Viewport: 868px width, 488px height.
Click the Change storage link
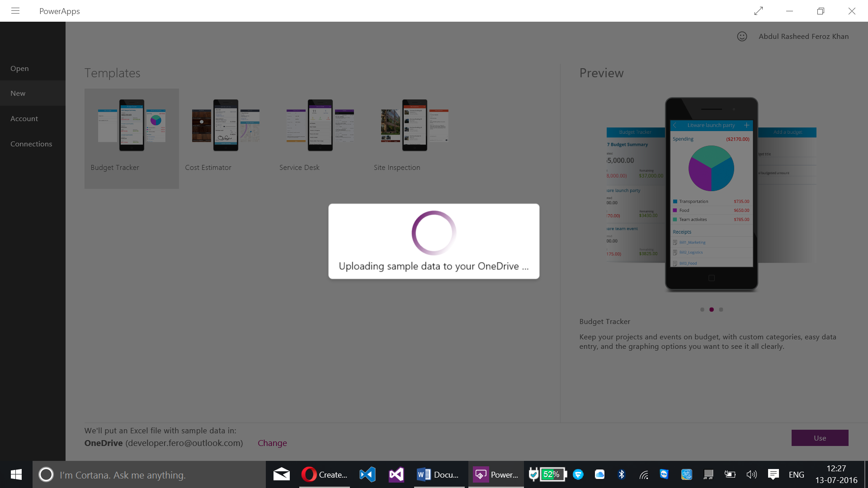coord(272,443)
